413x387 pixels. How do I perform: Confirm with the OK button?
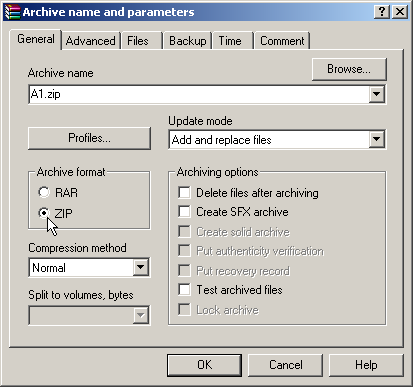click(204, 365)
